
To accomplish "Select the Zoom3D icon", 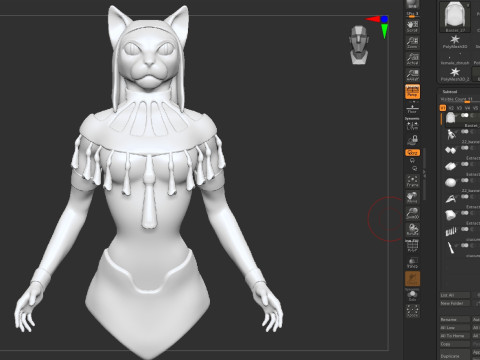I will tap(412, 213).
